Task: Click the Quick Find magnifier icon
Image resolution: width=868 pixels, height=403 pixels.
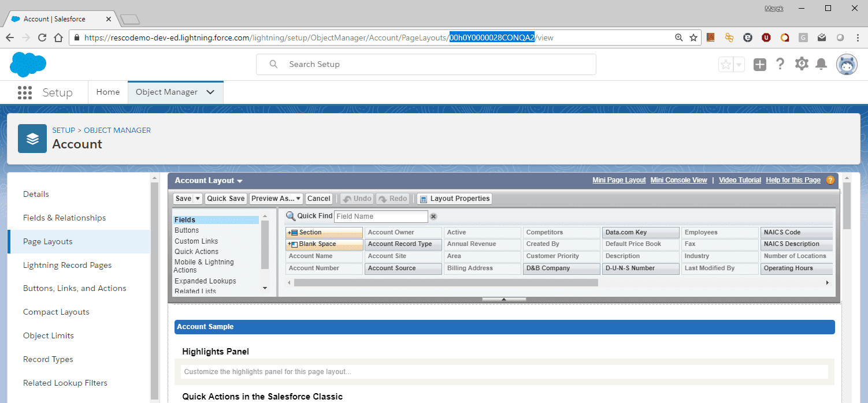Action: click(291, 216)
